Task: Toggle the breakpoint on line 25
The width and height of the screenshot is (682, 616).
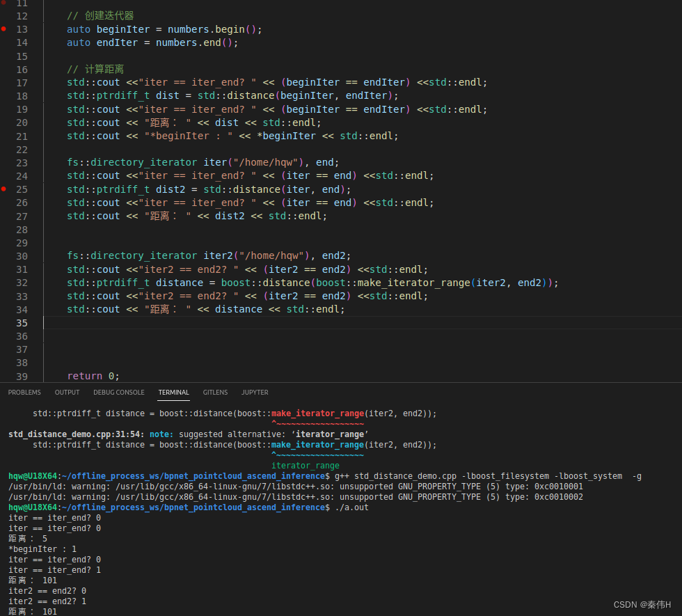Action: click(3, 189)
